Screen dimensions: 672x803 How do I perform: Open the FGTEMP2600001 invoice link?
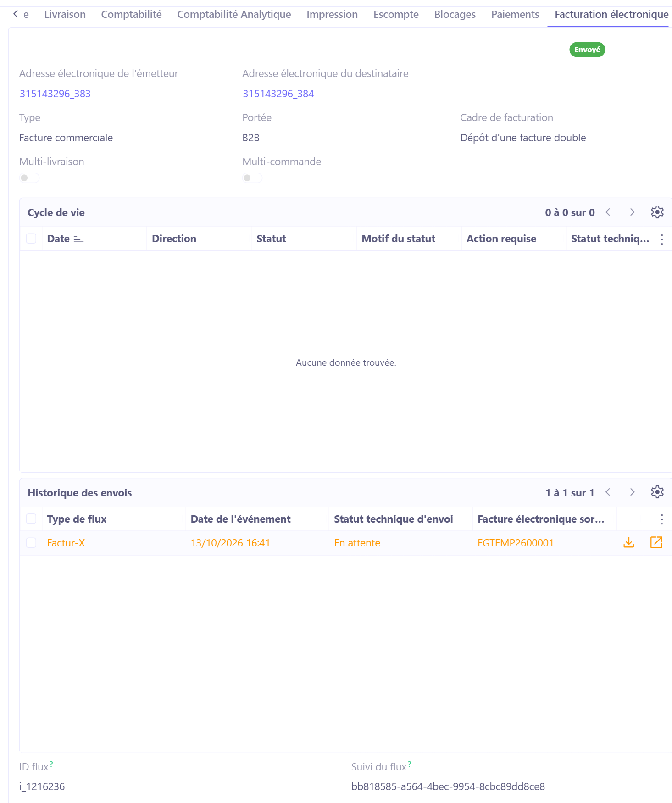click(516, 543)
